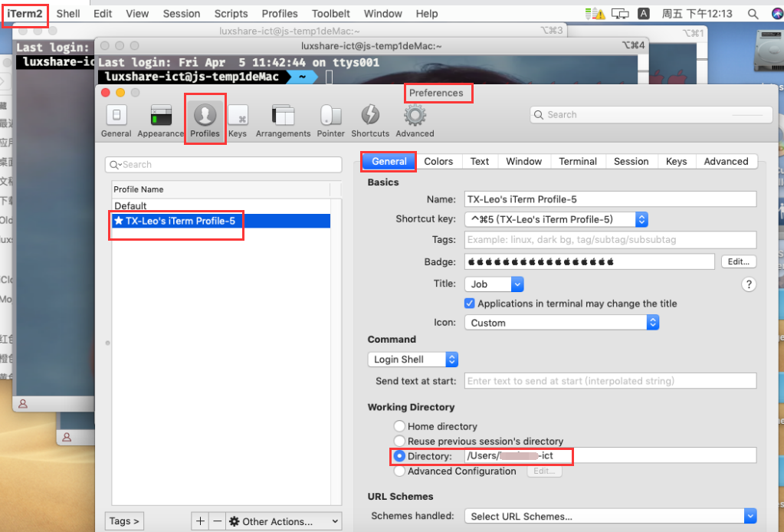Switch to the Colors tab

click(x=438, y=161)
